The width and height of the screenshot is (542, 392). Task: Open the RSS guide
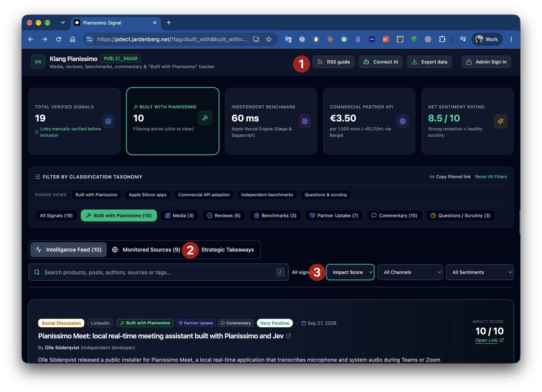click(333, 62)
